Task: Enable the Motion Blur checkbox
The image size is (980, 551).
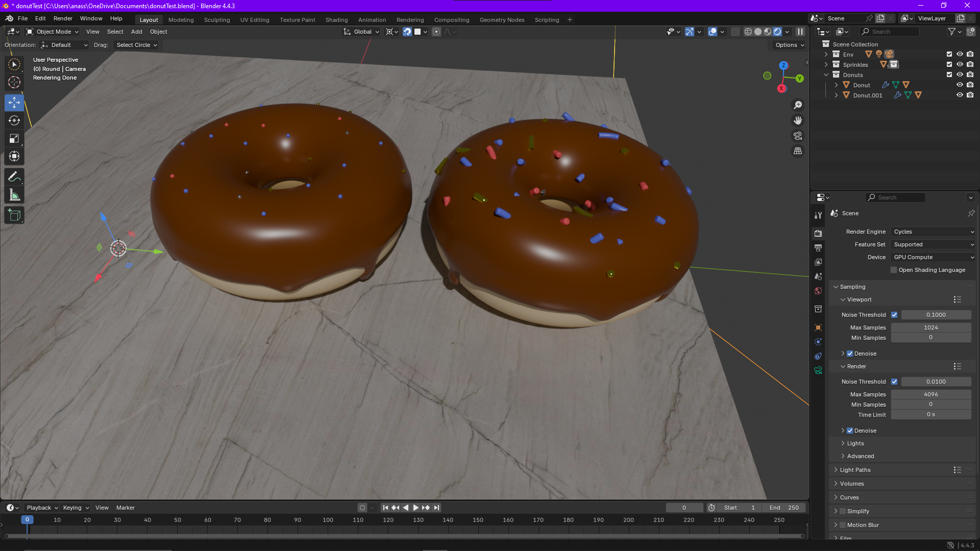Action: pyautogui.click(x=843, y=525)
